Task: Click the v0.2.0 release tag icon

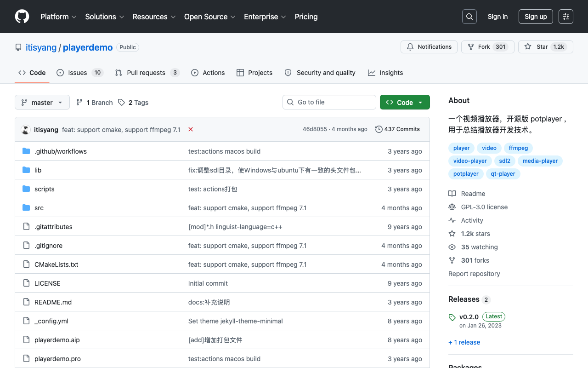Action: coord(452,317)
